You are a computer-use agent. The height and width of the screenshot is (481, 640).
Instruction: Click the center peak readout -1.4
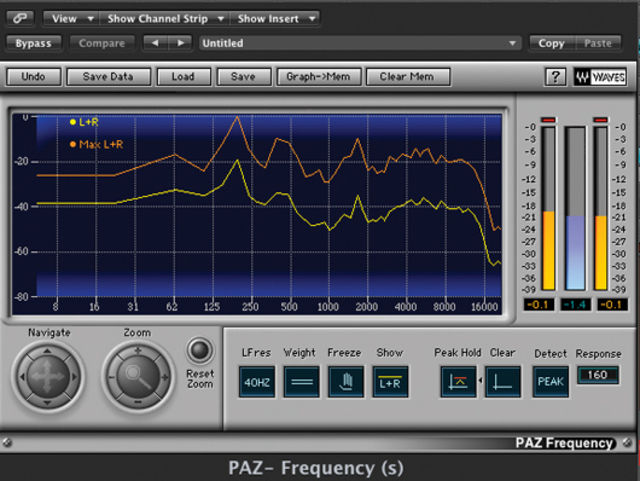575,305
